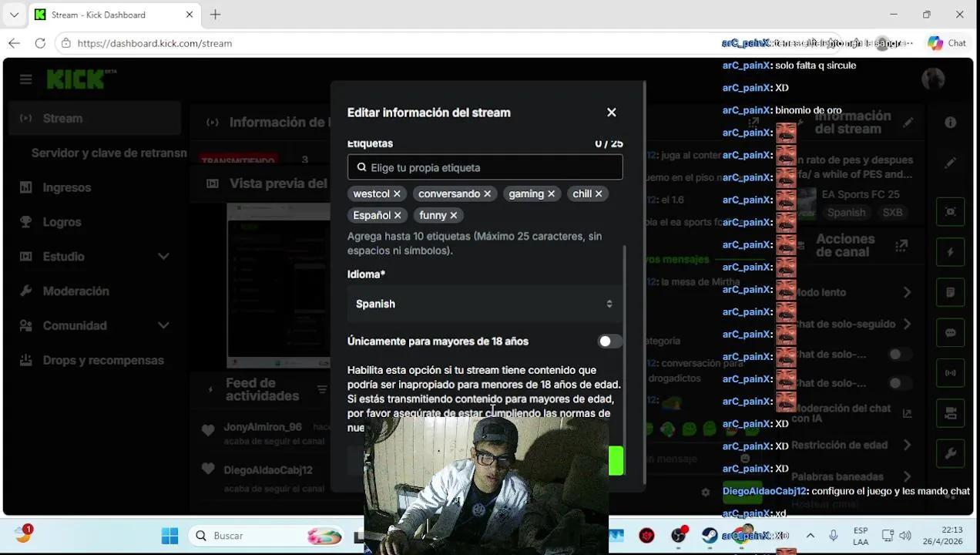The width and height of the screenshot is (980, 555).
Task: Click the EA Sports FC 25 category
Action: click(861, 194)
